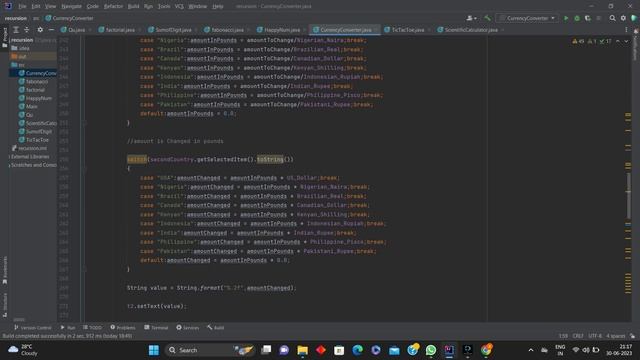Change the 4 spaces indent setting
Screen dimensions: 640x360
coord(616,336)
